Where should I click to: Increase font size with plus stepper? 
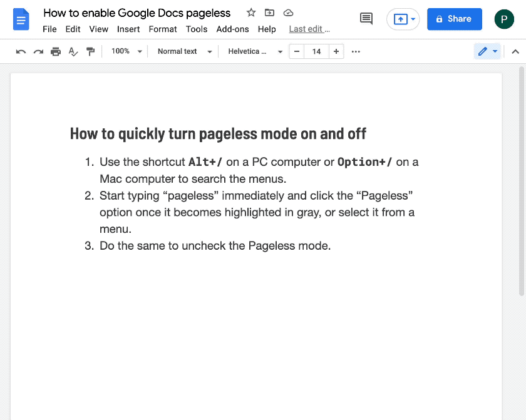[336, 51]
